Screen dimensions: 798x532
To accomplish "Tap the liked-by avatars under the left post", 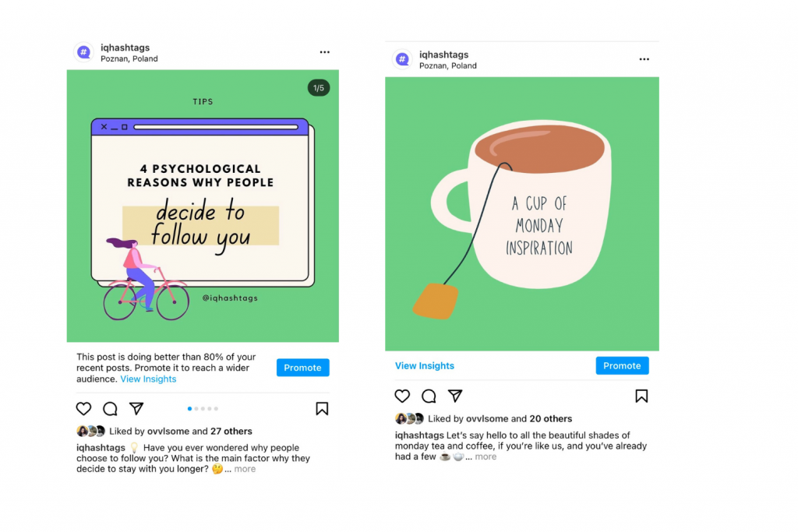I will (88, 431).
